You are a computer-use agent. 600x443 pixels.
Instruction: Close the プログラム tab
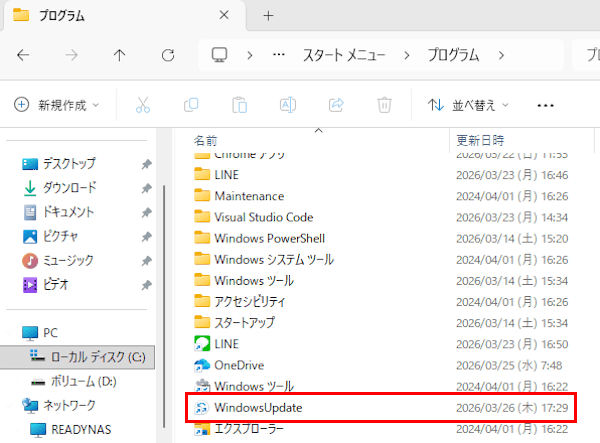[224, 15]
